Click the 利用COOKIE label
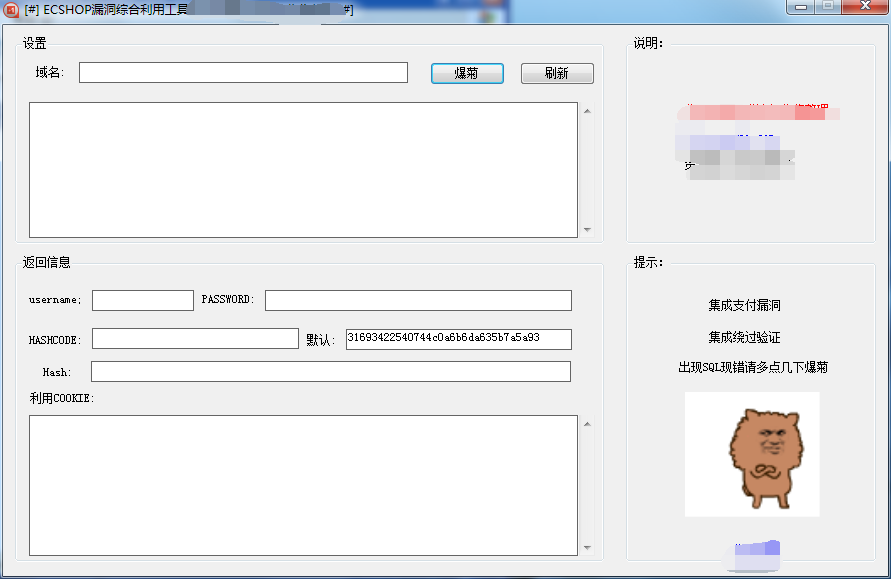Image resolution: width=891 pixels, height=579 pixels. [x=61, y=398]
